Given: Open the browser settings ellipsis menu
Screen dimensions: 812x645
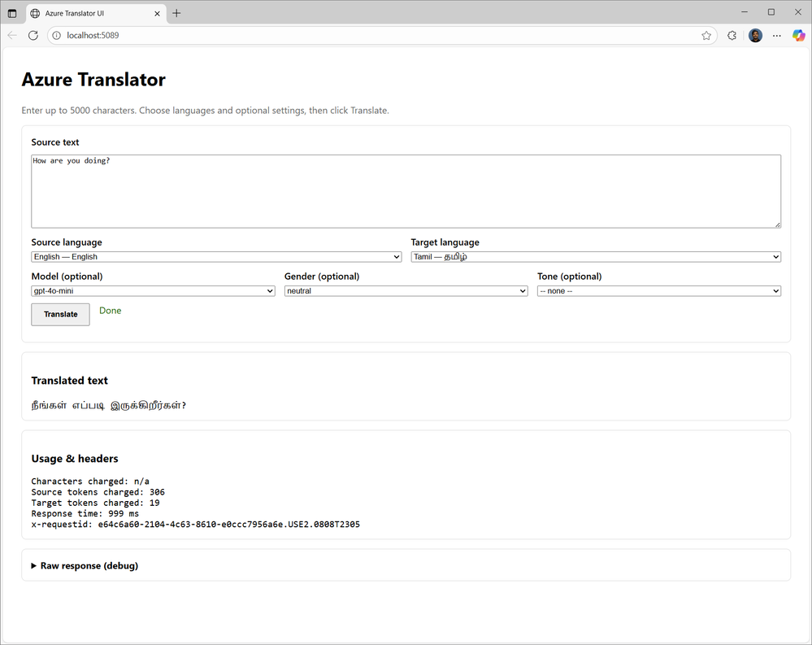Looking at the screenshot, I should [x=777, y=35].
